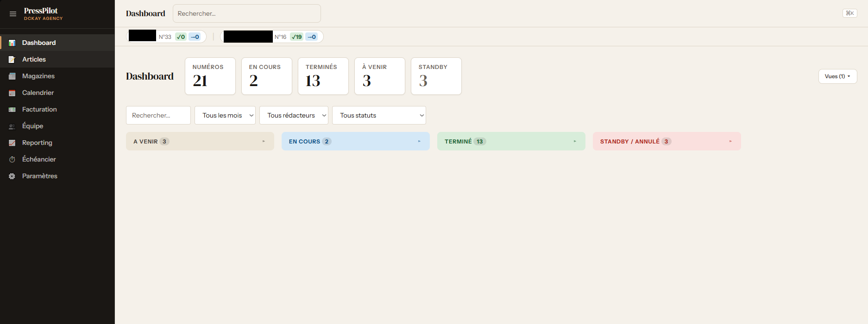This screenshot has height=324, width=868.
Task: Click the green ✓19 badge
Action: [296, 37]
